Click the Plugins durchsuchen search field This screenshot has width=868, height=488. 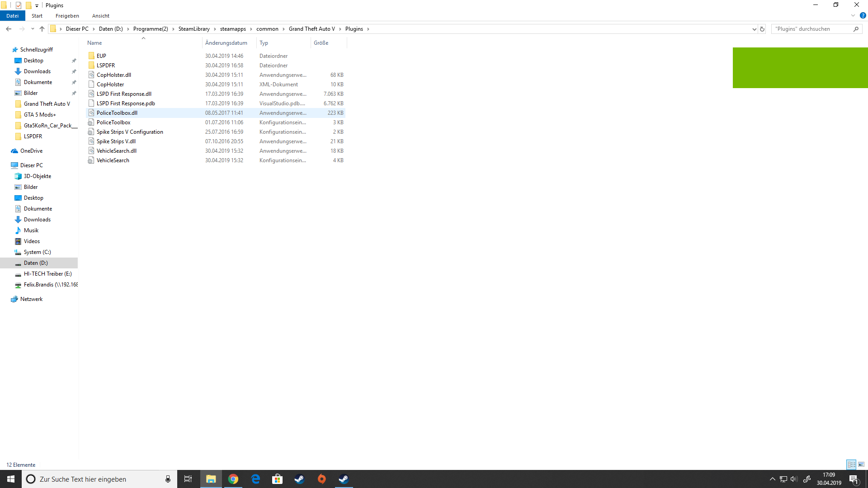point(811,29)
